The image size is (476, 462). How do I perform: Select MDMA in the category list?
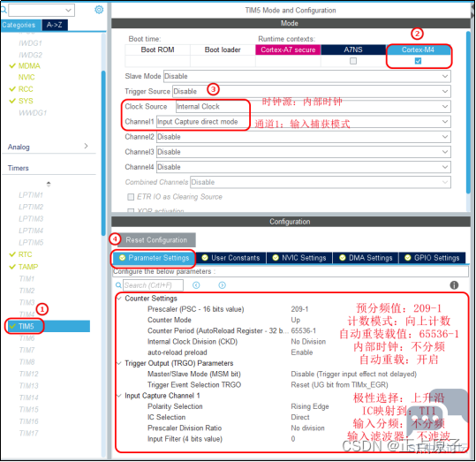pos(29,66)
